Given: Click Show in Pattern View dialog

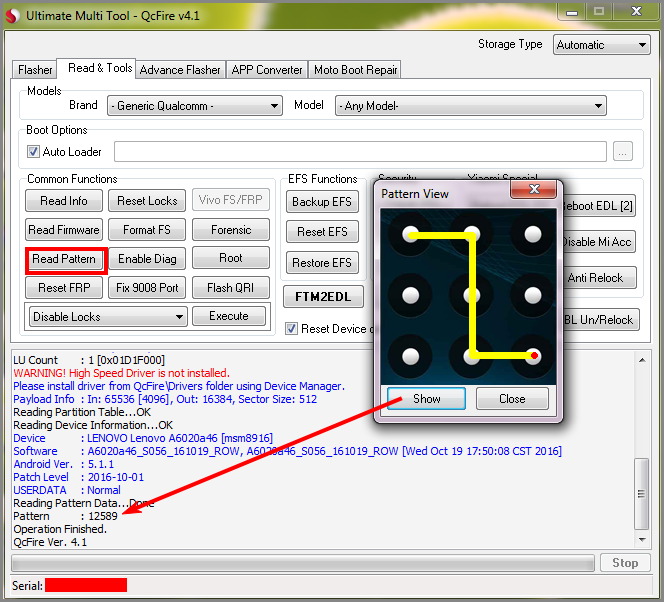Looking at the screenshot, I should click(x=426, y=399).
